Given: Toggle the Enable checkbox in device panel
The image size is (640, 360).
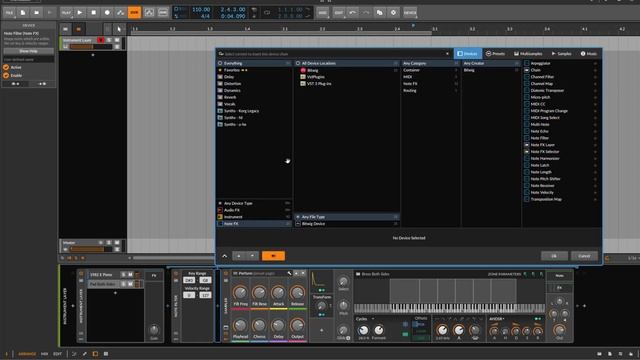Looking at the screenshot, I should coord(6,76).
